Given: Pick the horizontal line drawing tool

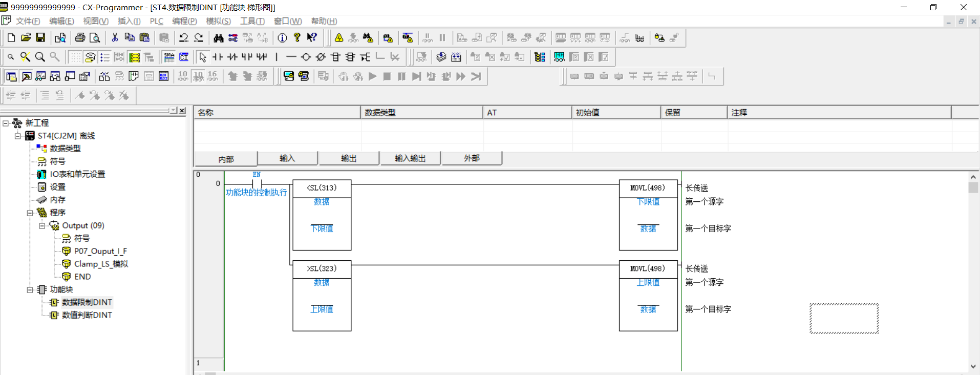Looking at the screenshot, I should 291,57.
